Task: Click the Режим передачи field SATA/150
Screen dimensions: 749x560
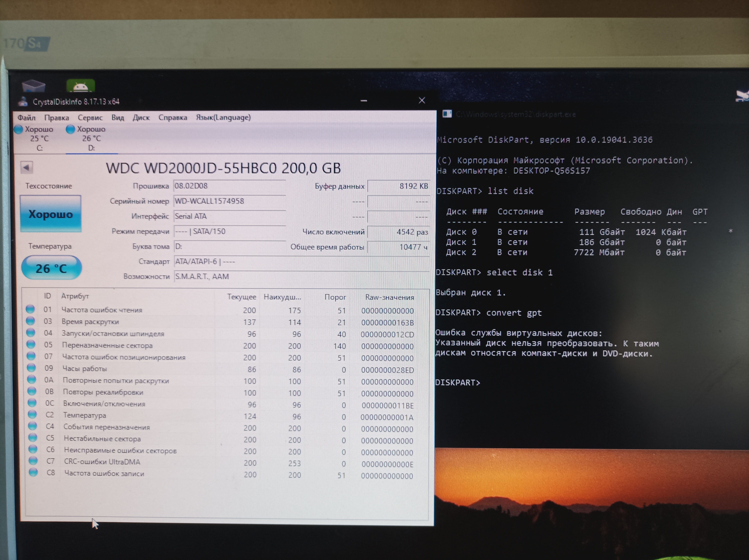Action: 230,232
